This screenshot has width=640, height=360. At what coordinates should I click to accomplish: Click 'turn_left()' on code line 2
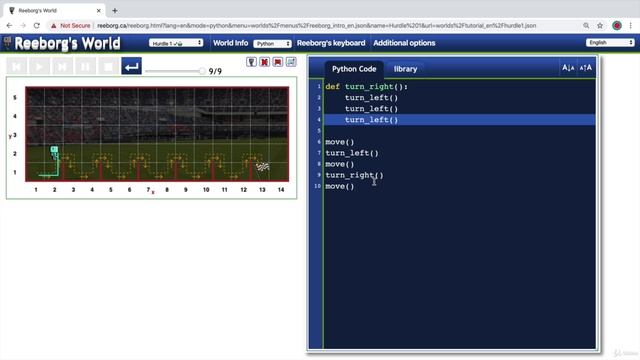(x=371, y=98)
